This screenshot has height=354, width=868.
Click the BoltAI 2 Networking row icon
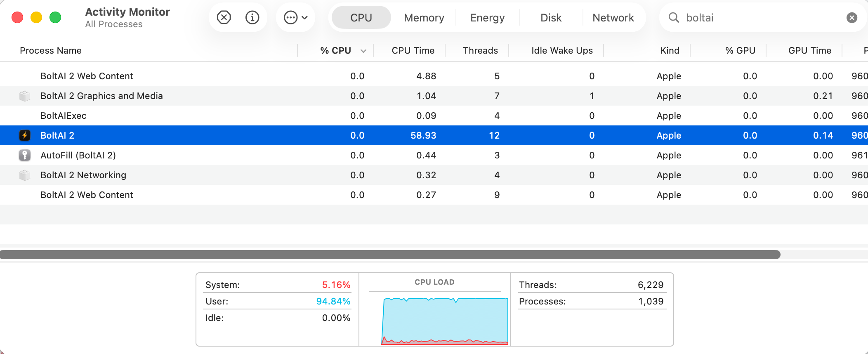click(x=25, y=175)
